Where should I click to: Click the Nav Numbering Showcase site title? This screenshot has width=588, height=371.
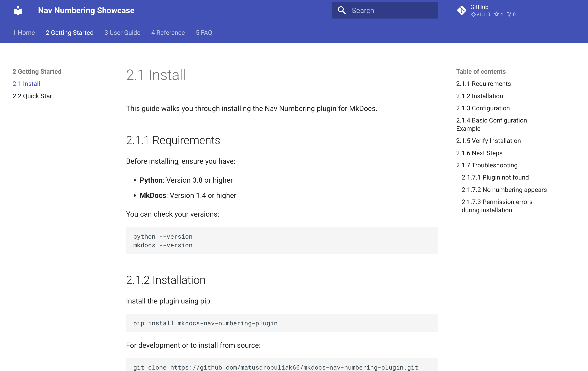coord(86,10)
